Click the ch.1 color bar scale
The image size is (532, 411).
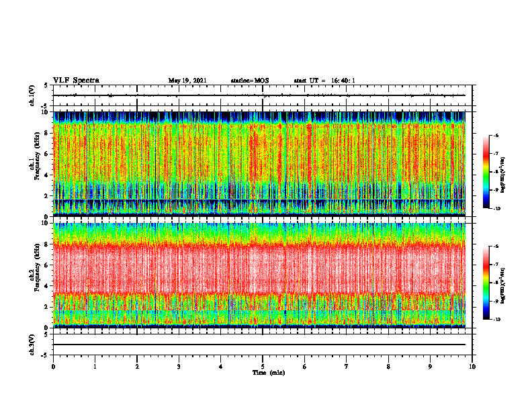[486, 172]
